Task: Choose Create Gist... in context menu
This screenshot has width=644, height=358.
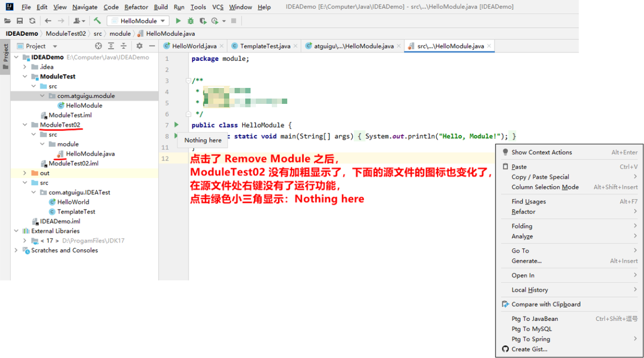Action: point(570,349)
